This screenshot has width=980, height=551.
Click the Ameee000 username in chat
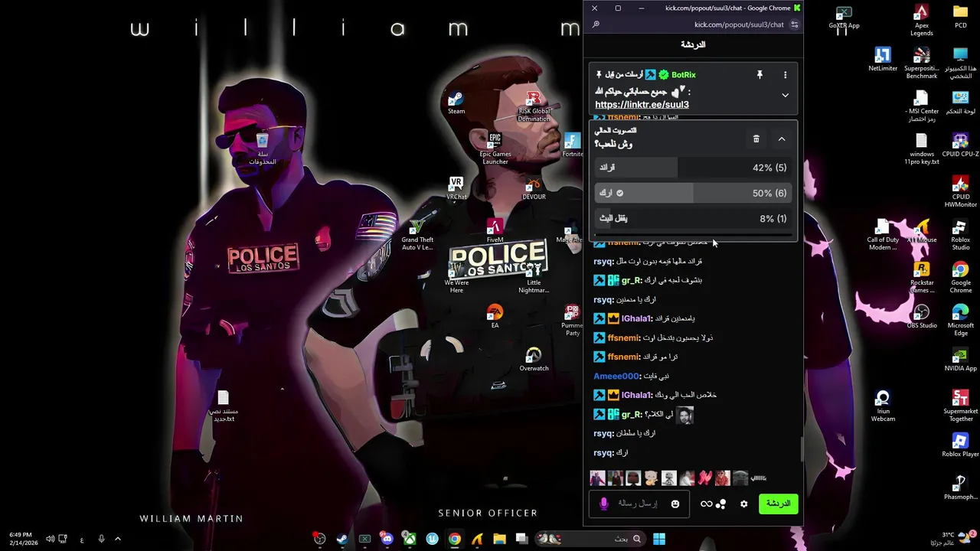[617, 376]
